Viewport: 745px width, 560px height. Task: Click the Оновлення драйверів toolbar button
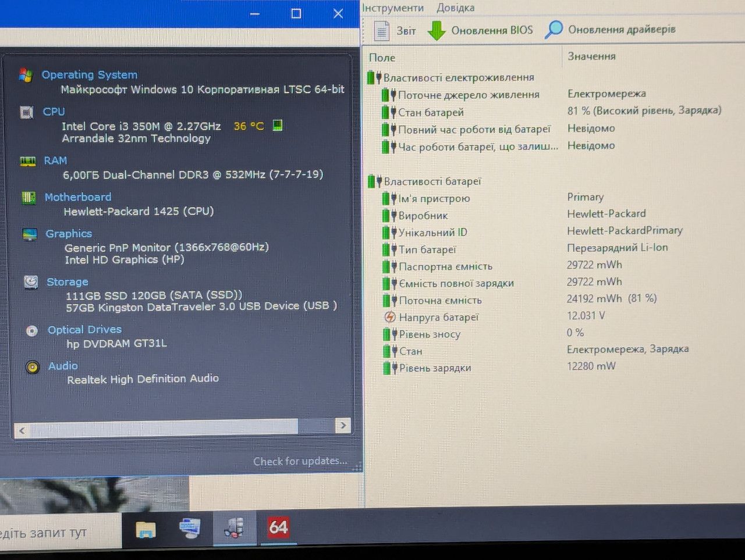[x=611, y=29]
